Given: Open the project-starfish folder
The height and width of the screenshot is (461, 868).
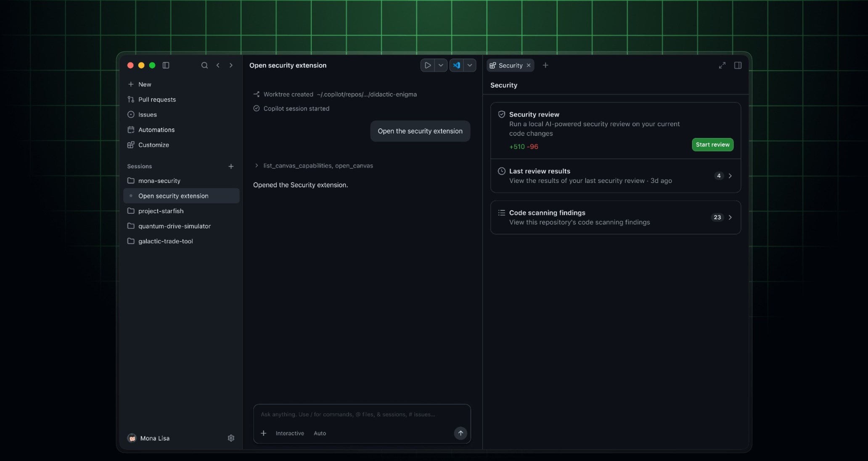Looking at the screenshot, I should tap(181, 211).
